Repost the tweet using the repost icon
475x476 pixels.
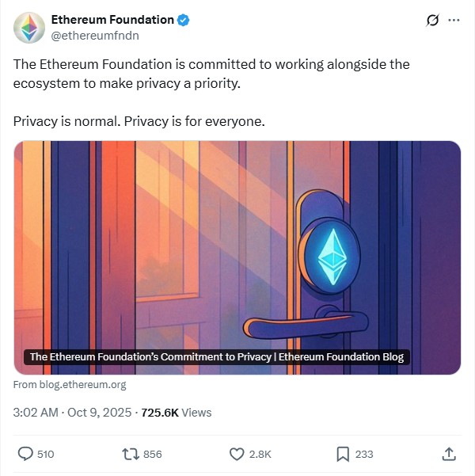click(130, 454)
